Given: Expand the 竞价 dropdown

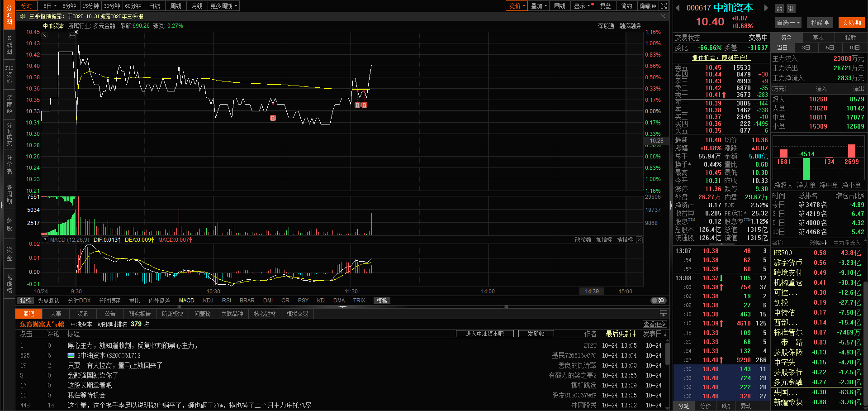Looking at the screenshot, I should point(517,6).
